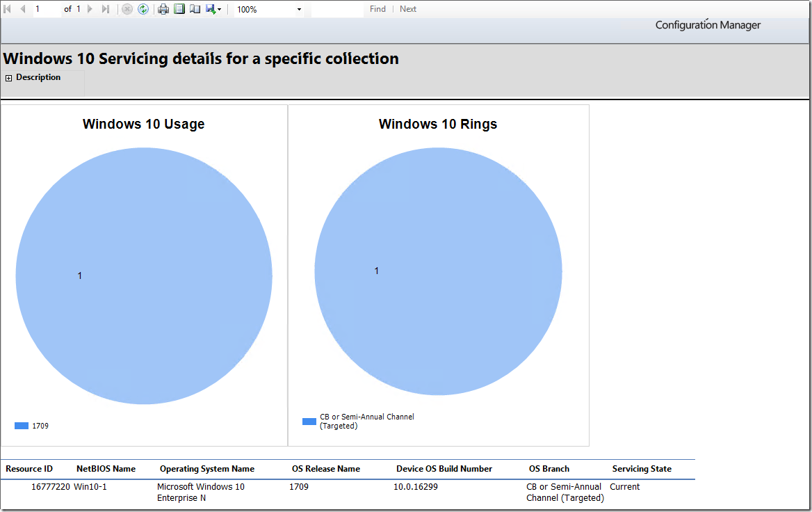Expand the Description section
This screenshot has width=812, height=512.
[x=9, y=78]
